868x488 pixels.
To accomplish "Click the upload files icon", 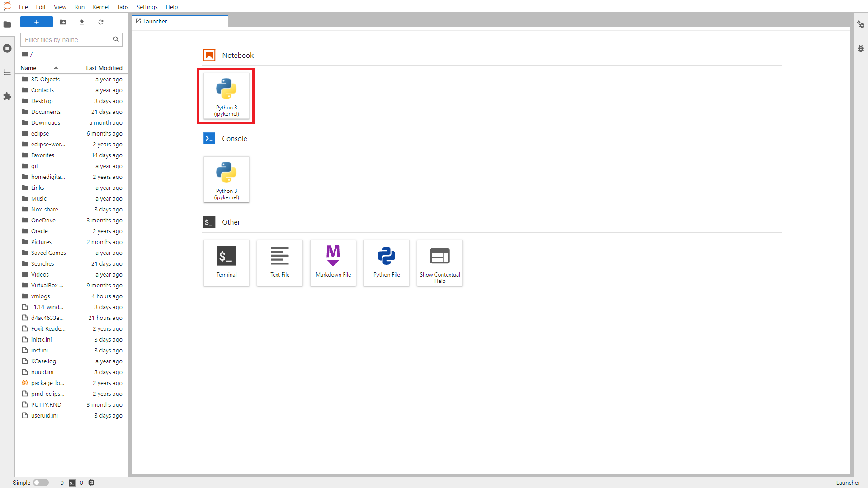I will pos(82,22).
